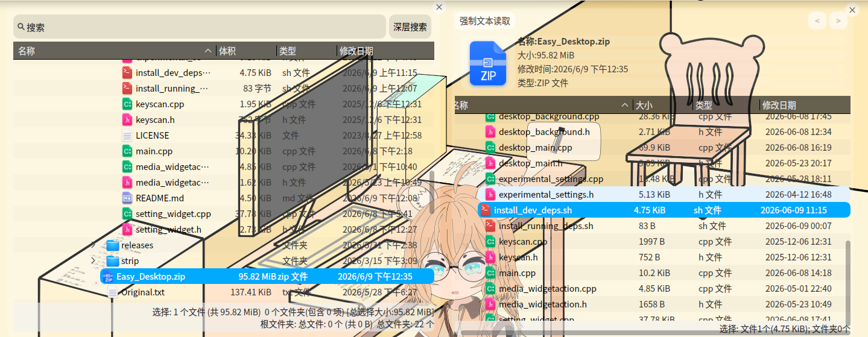The image size is (868, 337).
Task: Click the desktop_main.h icon in the ZIP contents
Action: (x=490, y=163)
